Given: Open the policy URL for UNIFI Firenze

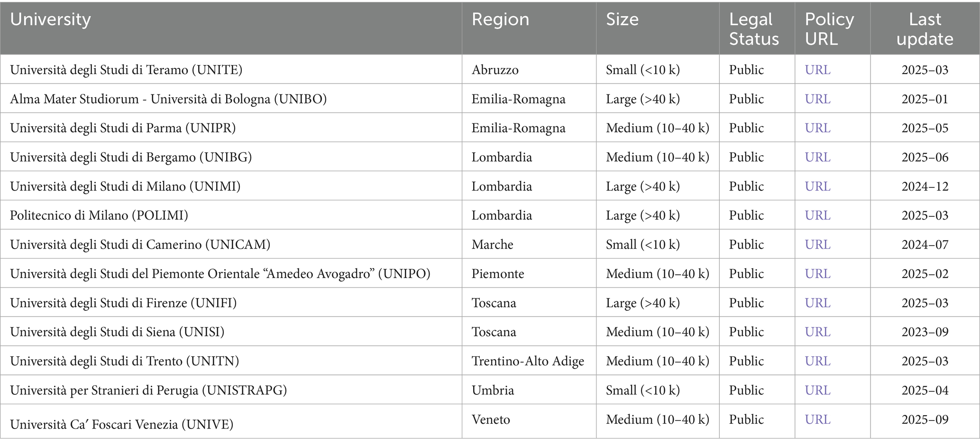Looking at the screenshot, I should tap(817, 303).
